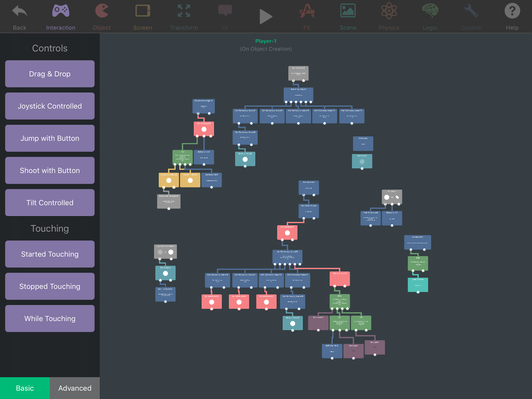The height and width of the screenshot is (399, 532).
Task: Select the Get Attribute10 node
Action: point(204,129)
